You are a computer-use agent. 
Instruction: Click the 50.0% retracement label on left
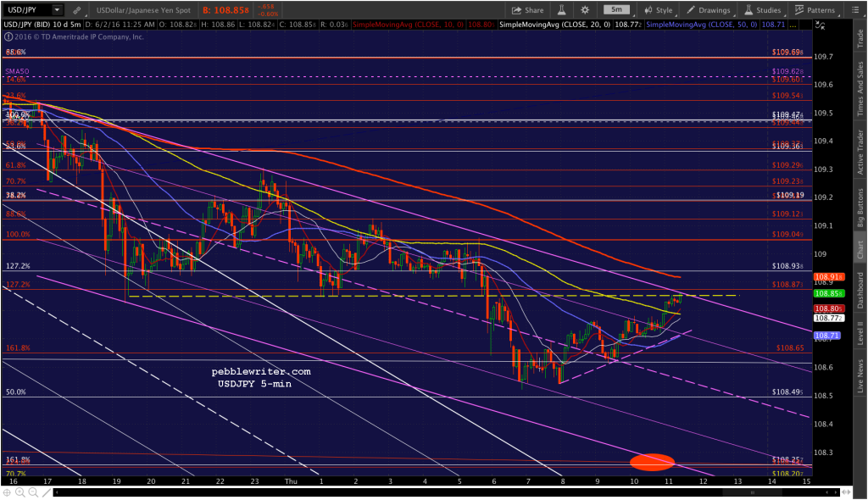pyautogui.click(x=16, y=392)
